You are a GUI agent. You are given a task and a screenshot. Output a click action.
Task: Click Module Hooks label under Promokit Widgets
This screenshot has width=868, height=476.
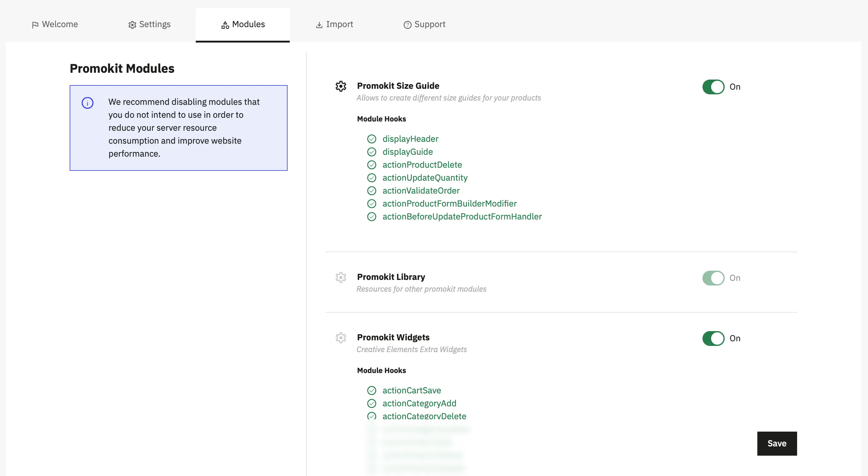tap(381, 371)
